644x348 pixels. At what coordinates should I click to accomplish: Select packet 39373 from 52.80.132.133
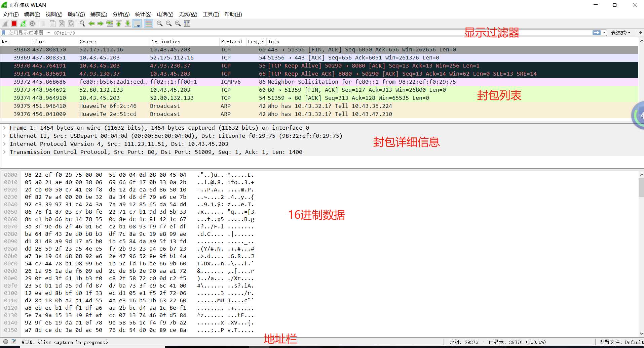pyautogui.click(x=319, y=90)
